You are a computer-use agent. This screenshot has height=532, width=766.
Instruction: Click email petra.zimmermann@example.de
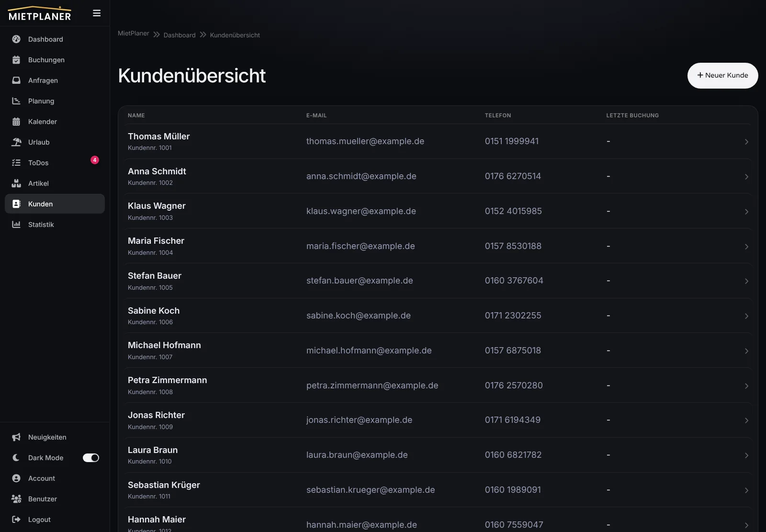(372, 385)
